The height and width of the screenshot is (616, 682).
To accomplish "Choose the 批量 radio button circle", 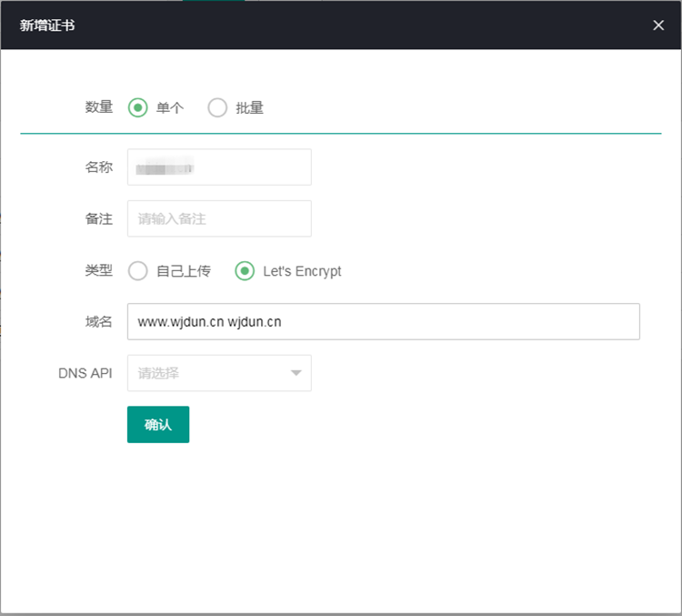I will pyautogui.click(x=217, y=108).
